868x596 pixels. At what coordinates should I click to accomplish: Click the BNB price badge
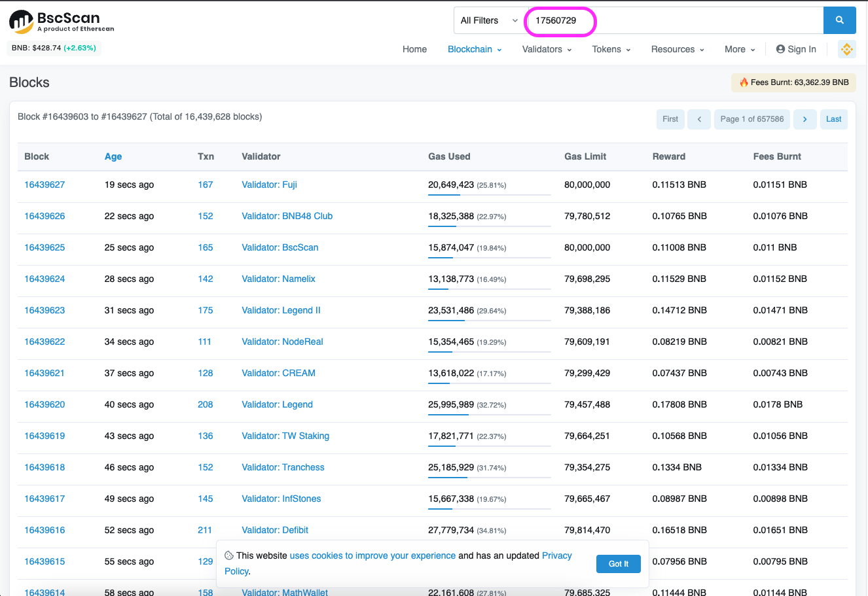[x=54, y=48]
